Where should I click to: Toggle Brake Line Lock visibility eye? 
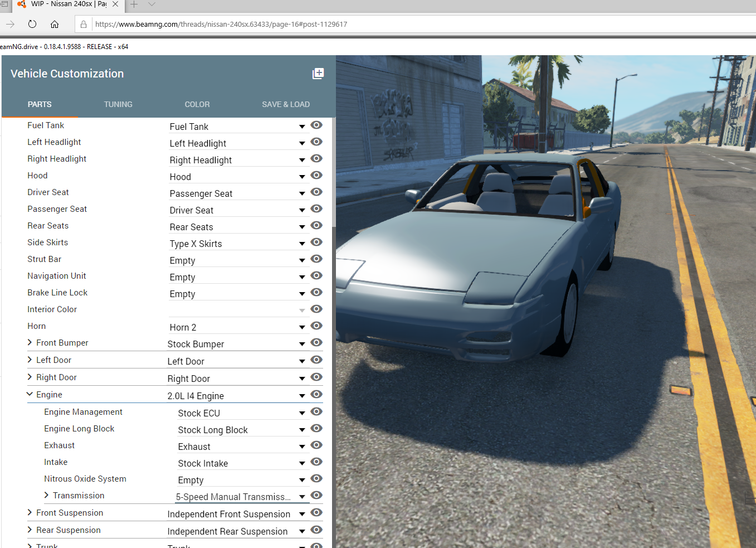coord(316,293)
